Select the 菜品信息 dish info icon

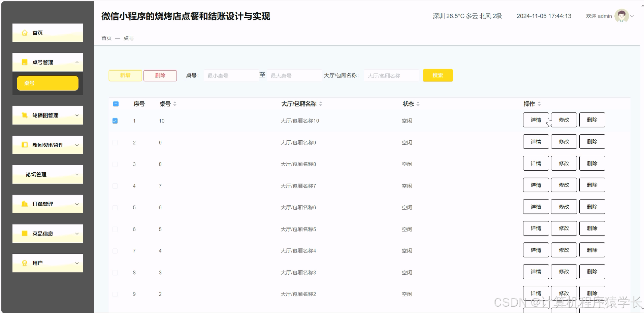coord(24,233)
